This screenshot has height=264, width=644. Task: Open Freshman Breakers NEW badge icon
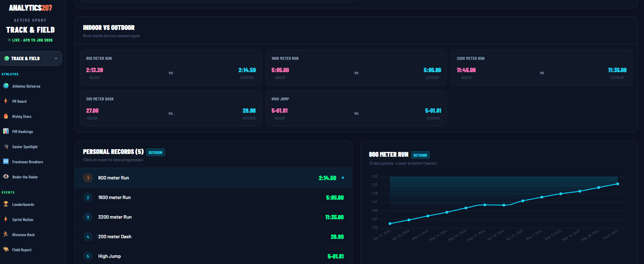point(6,162)
